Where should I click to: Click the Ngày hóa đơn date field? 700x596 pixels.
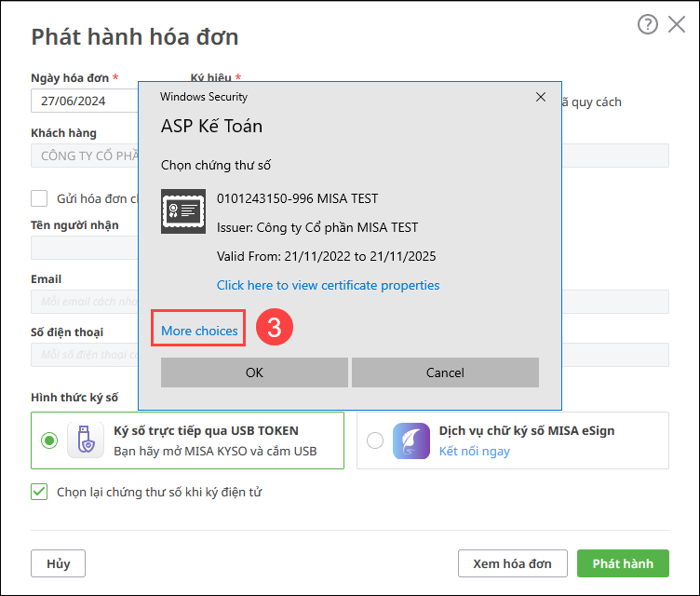pos(84,101)
